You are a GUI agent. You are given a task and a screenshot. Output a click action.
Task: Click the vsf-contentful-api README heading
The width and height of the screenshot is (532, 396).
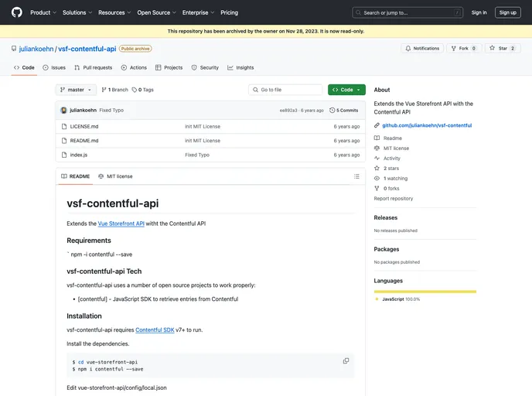113,203
